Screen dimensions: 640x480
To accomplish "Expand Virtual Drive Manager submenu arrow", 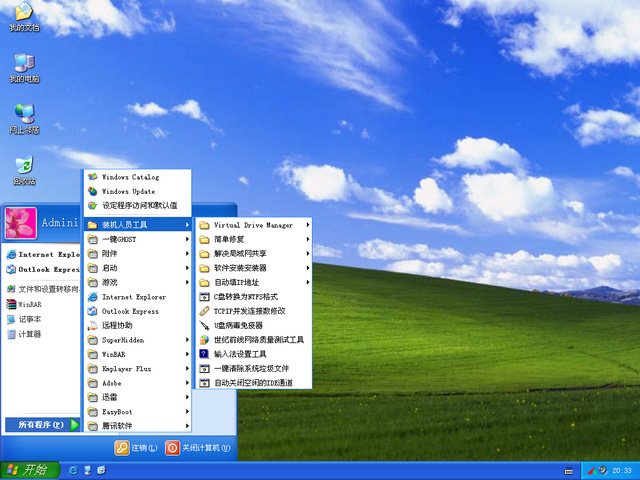I will [x=308, y=225].
